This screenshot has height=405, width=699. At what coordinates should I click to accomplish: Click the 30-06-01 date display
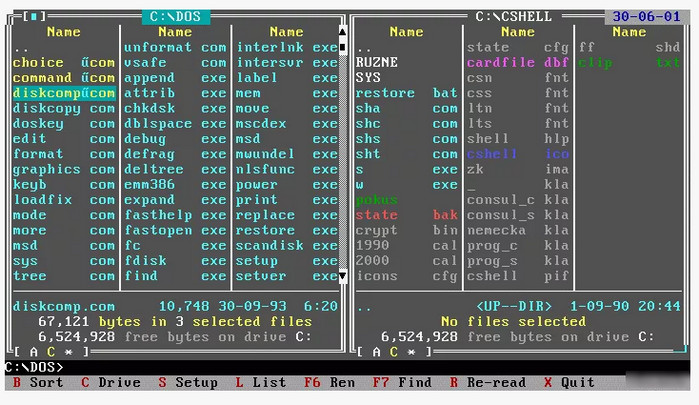point(646,17)
